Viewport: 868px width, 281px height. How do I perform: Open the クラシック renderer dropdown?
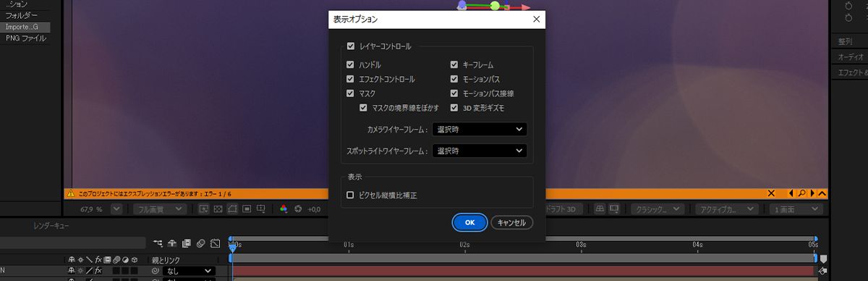[x=658, y=209]
